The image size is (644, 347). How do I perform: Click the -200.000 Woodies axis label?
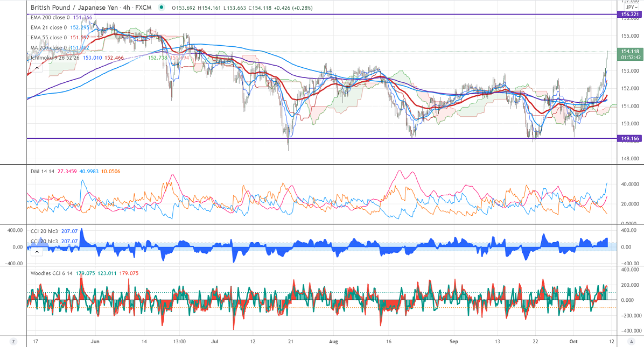click(631, 316)
